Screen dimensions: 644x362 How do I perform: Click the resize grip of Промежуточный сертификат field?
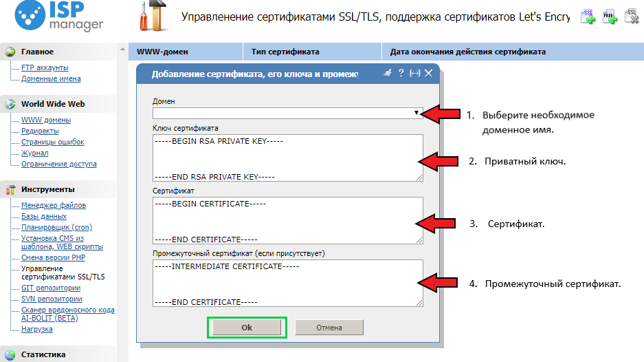[419, 302]
